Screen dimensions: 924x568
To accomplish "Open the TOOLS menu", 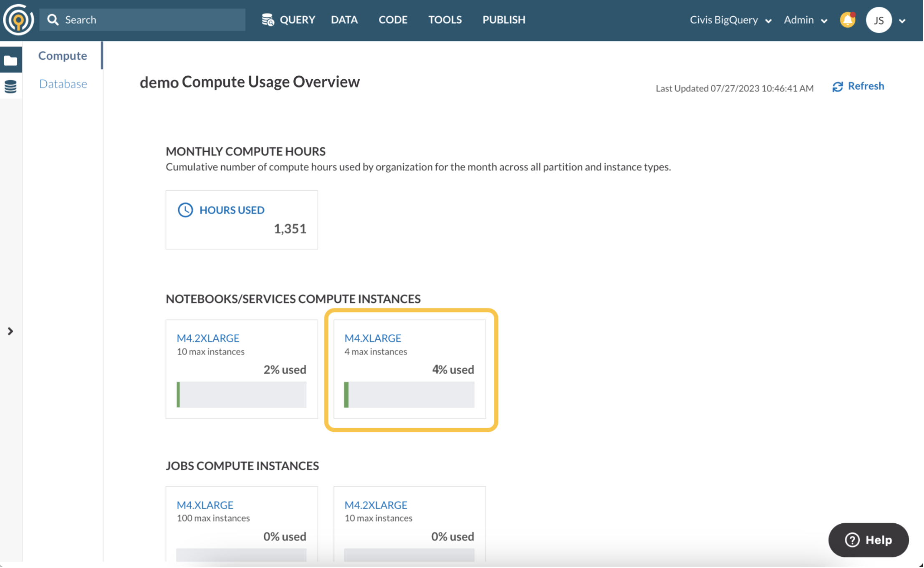I will [x=445, y=20].
